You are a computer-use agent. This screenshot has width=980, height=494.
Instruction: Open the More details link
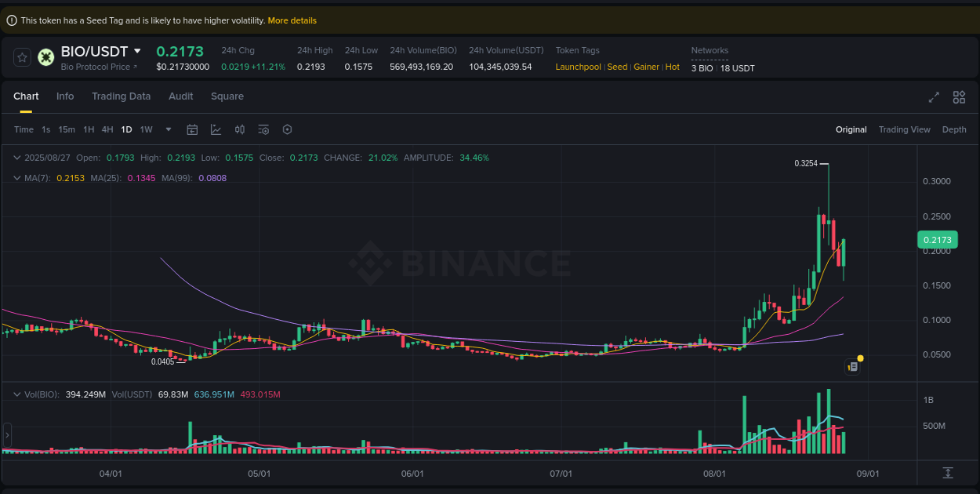pyautogui.click(x=292, y=20)
